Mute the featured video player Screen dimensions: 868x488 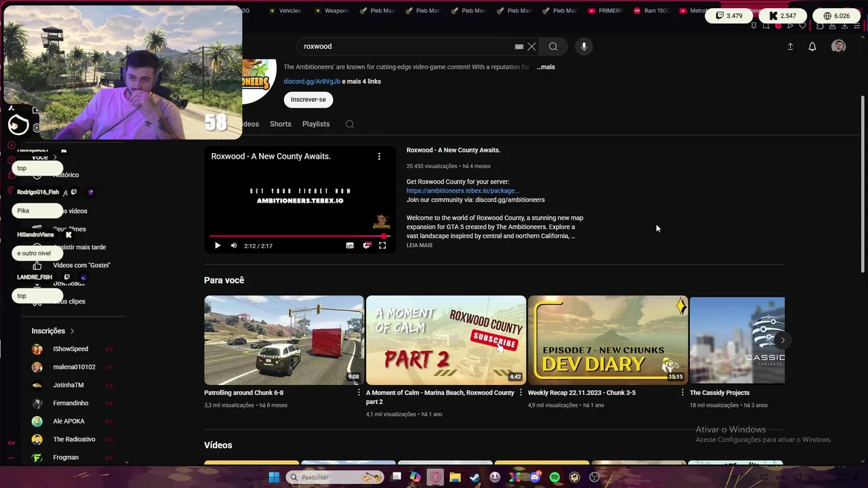point(234,245)
